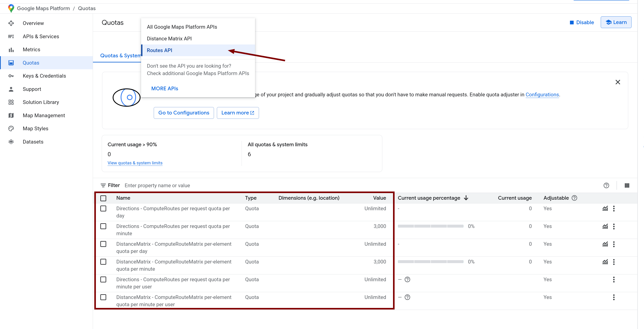
Task: Open Metrics in the sidebar
Action: tap(31, 50)
